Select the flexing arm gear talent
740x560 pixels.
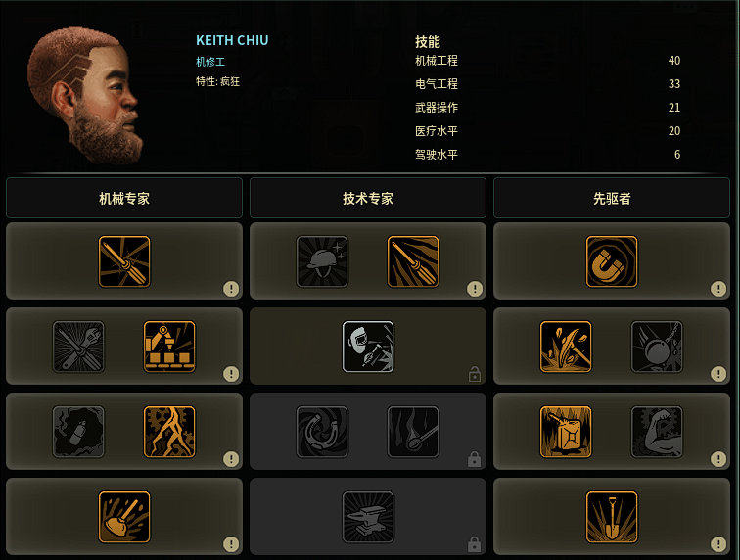pyautogui.click(x=657, y=432)
